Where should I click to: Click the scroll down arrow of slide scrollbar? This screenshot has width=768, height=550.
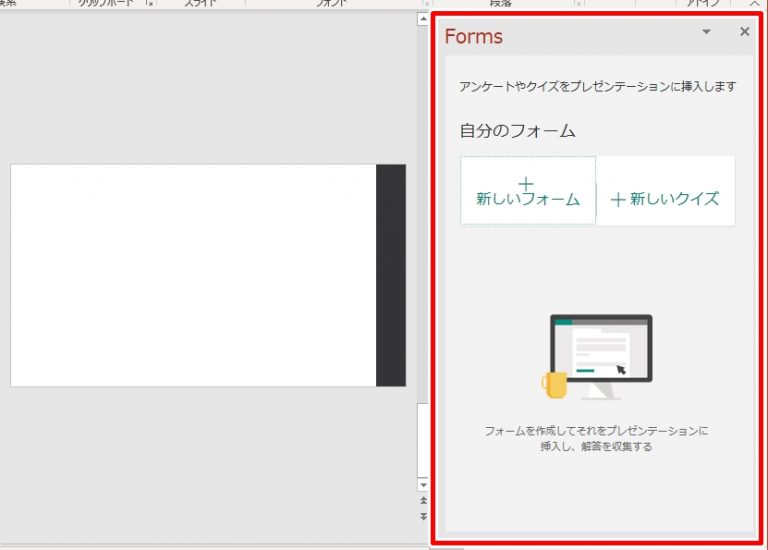pyautogui.click(x=423, y=485)
